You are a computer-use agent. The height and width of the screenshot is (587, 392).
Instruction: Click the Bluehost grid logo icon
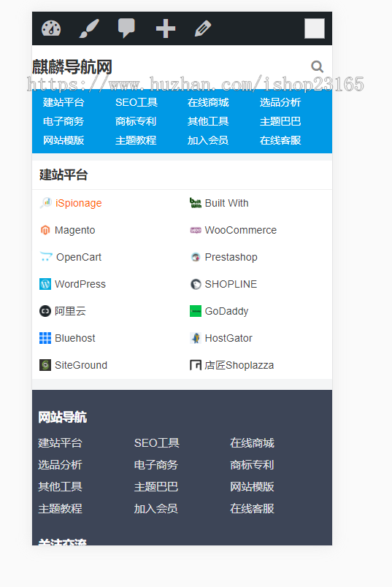tap(45, 338)
